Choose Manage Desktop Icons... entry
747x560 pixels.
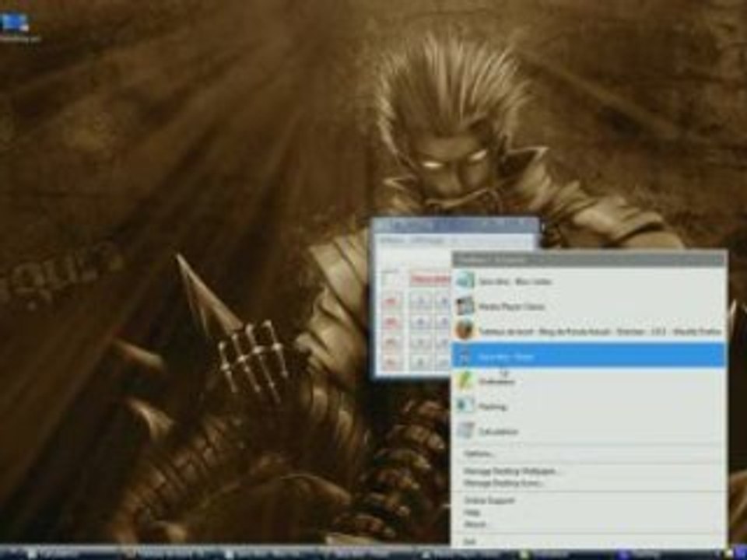tap(589, 483)
